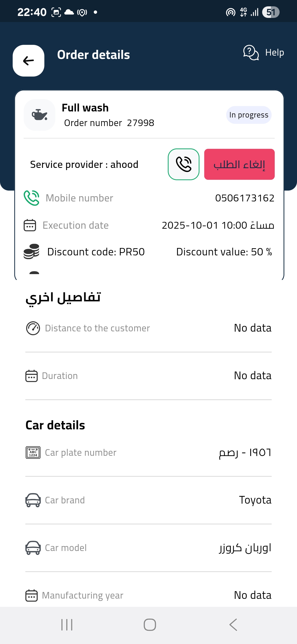297x644 pixels.
Task: Tap the Car brand car icon
Action: tap(33, 500)
